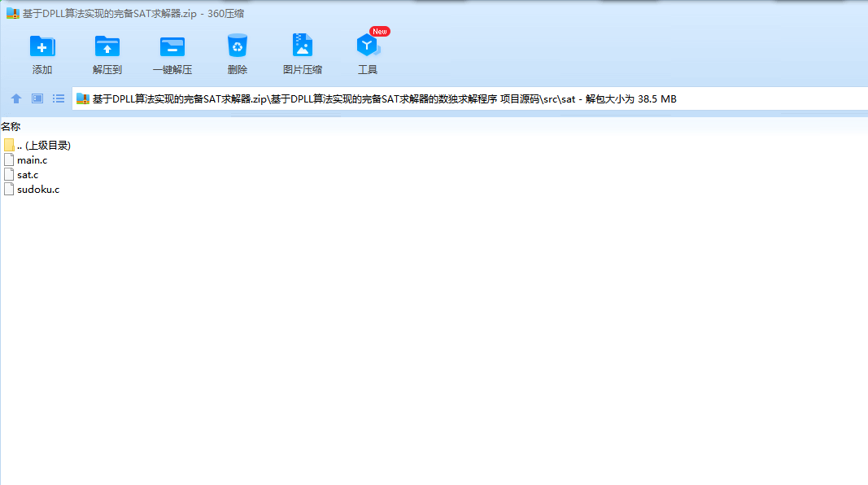The image size is (868, 485).
Task: Open the 工具 (Tools) icon with New badge
Action: tap(368, 46)
